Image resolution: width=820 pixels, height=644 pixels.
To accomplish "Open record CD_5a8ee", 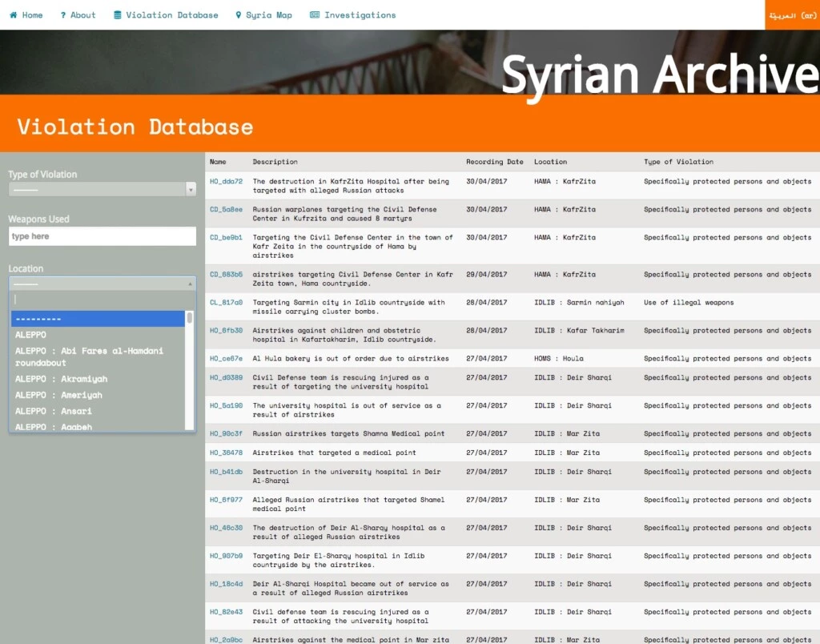I will pos(226,210).
